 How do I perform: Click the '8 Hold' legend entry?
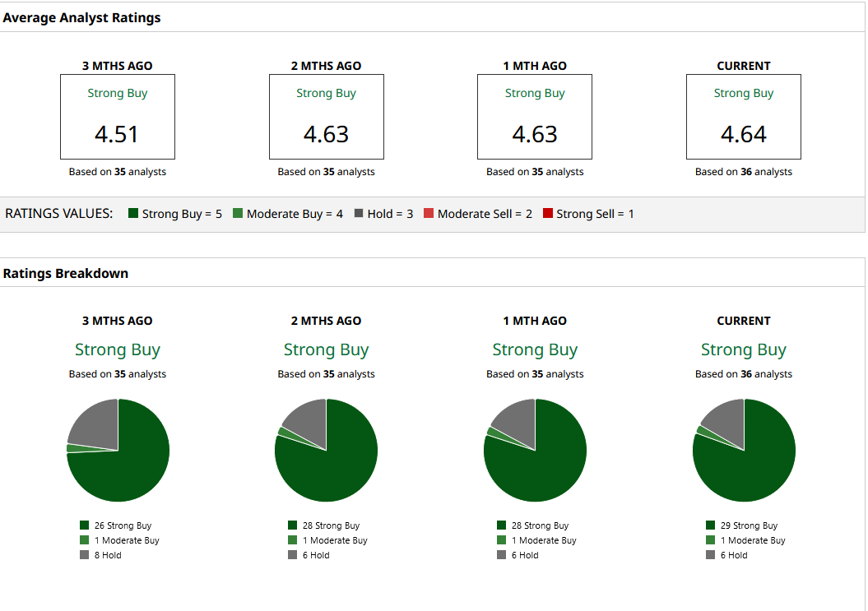(x=100, y=555)
